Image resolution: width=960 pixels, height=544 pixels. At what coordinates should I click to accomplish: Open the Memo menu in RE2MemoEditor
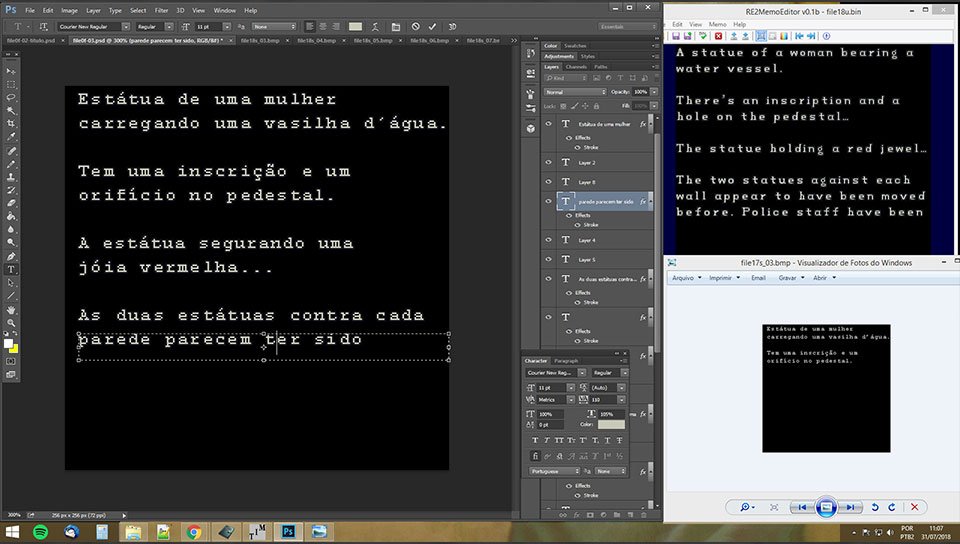tap(717, 23)
